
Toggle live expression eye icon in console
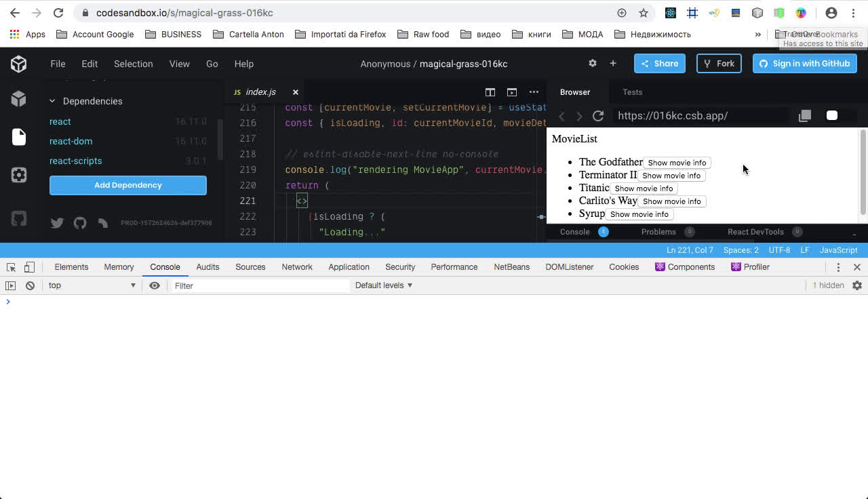coord(155,285)
